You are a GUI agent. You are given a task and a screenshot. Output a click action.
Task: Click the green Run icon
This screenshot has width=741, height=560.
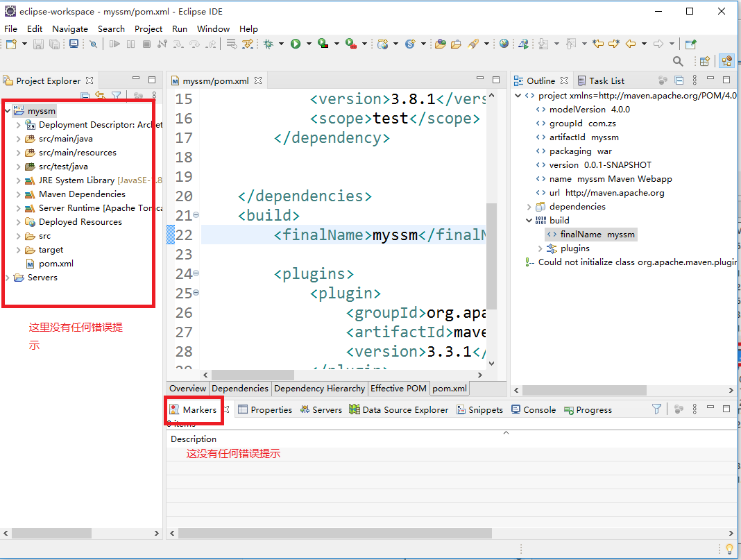pos(296,44)
